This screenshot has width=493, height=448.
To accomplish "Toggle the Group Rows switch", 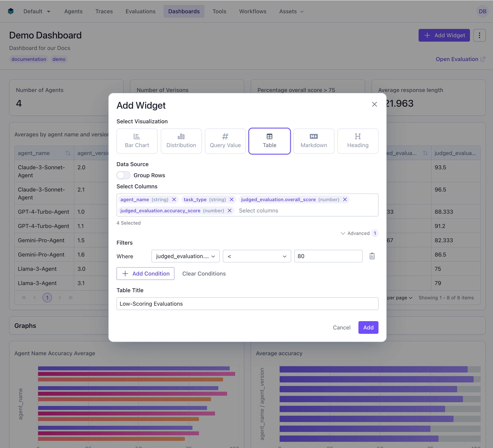I will tap(123, 175).
